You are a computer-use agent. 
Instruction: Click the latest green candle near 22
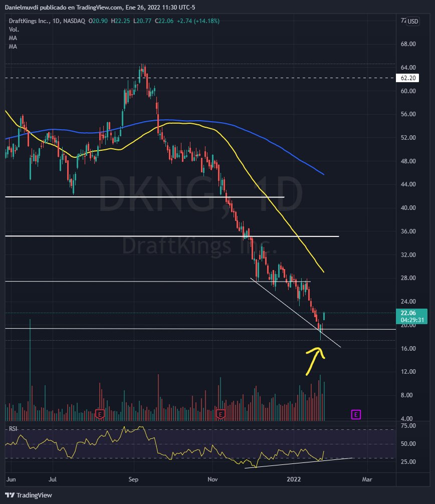pyautogui.click(x=324, y=316)
